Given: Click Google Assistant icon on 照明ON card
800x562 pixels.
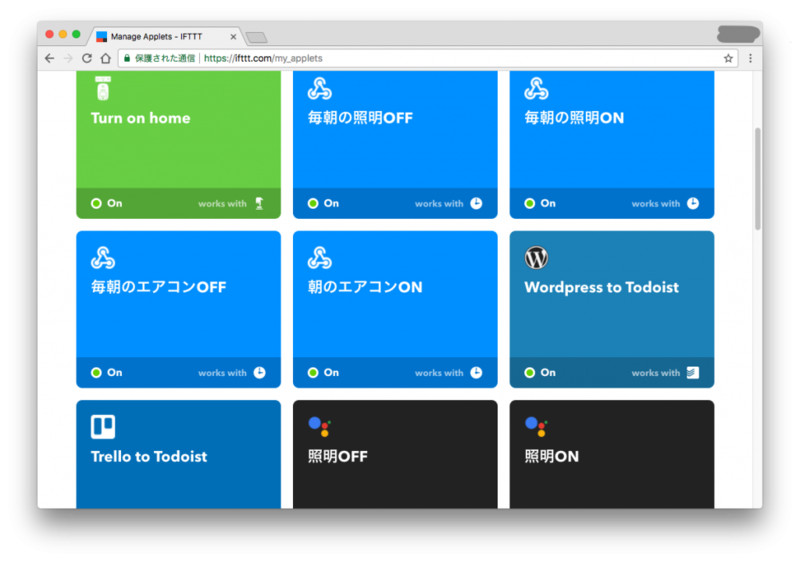Looking at the screenshot, I should pyautogui.click(x=536, y=426).
